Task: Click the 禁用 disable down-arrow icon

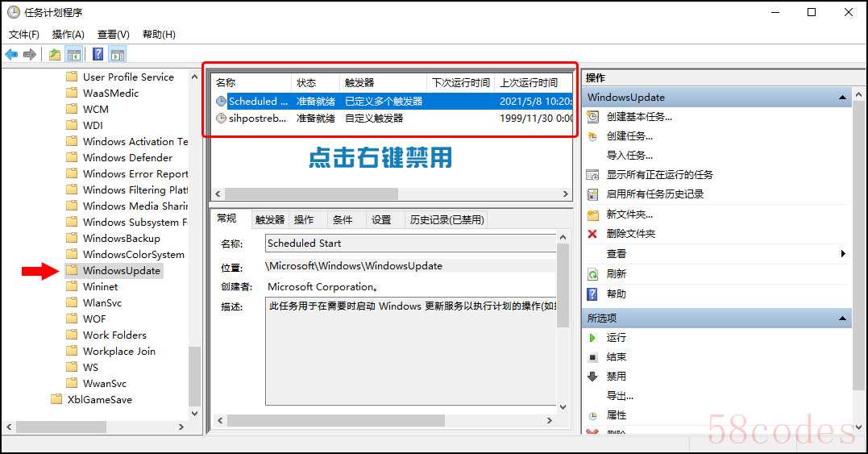Action: 593,377
